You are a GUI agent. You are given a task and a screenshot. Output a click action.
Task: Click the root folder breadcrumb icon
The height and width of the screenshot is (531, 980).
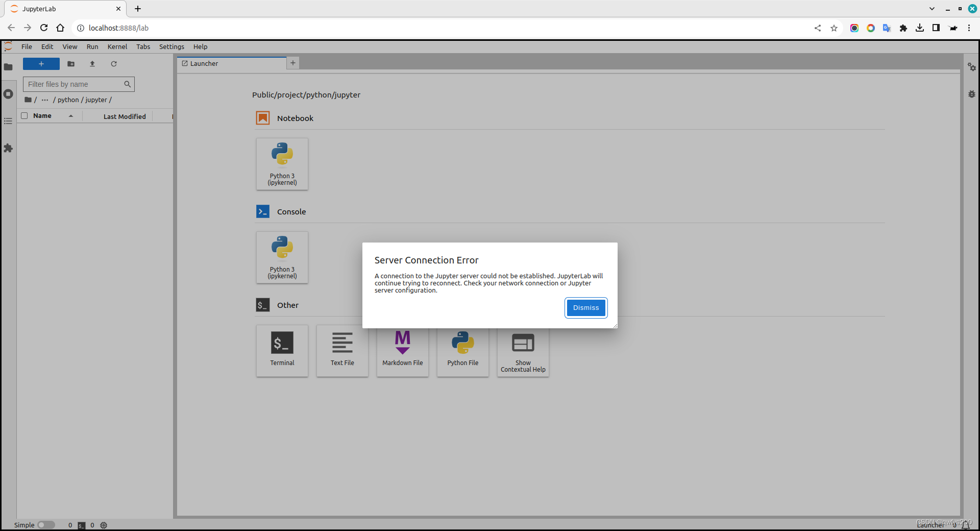pyautogui.click(x=29, y=100)
